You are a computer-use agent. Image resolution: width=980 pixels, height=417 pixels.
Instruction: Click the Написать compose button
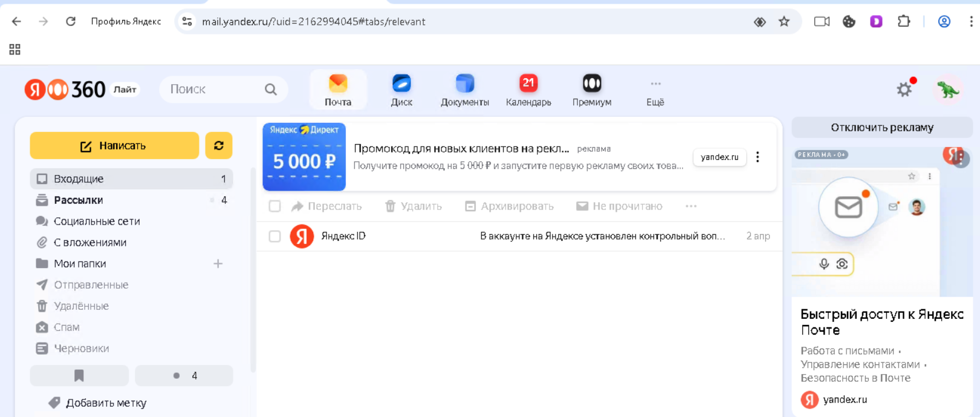pos(114,146)
